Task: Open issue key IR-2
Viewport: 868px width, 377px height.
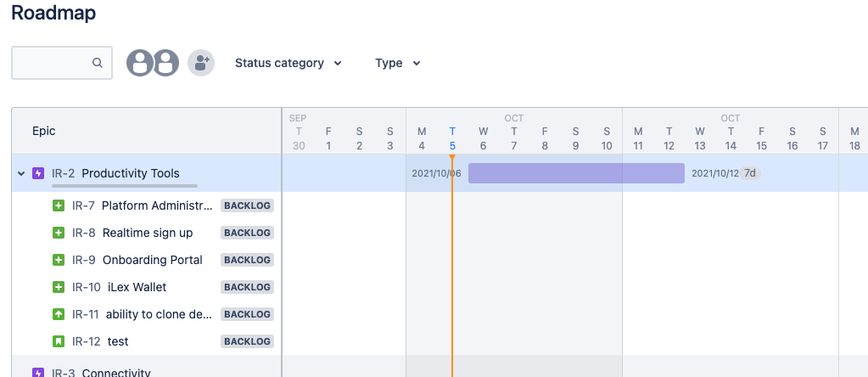Action: pos(63,173)
